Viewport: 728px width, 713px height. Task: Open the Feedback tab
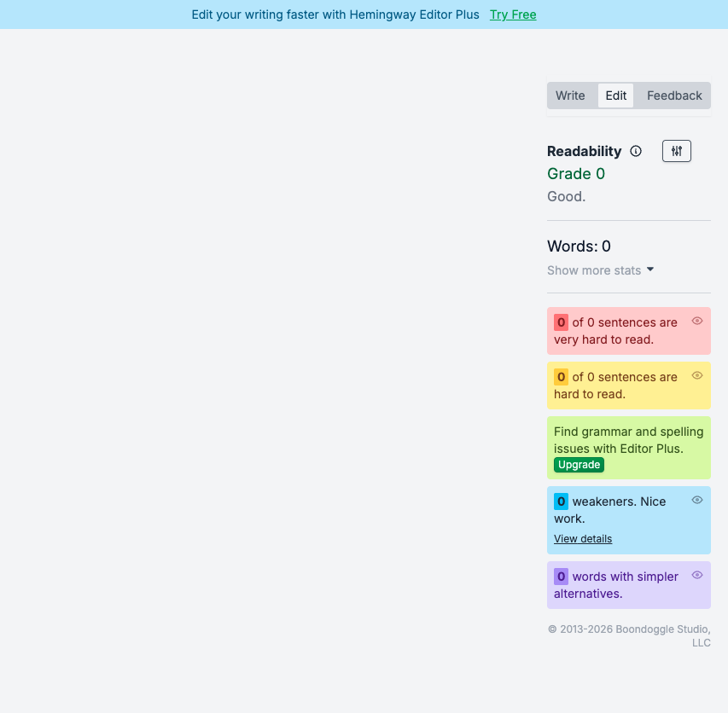[x=673, y=95]
